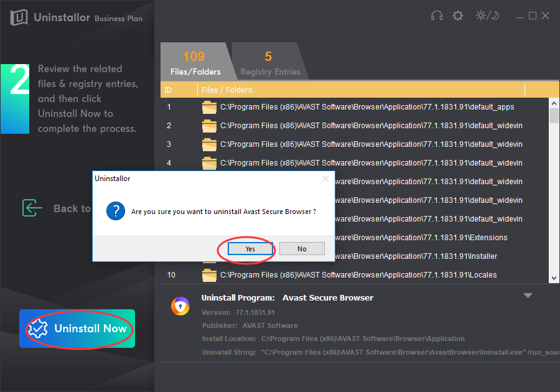Click the blue question mark icon in dialog
This screenshot has width=560, height=392.
[116, 211]
